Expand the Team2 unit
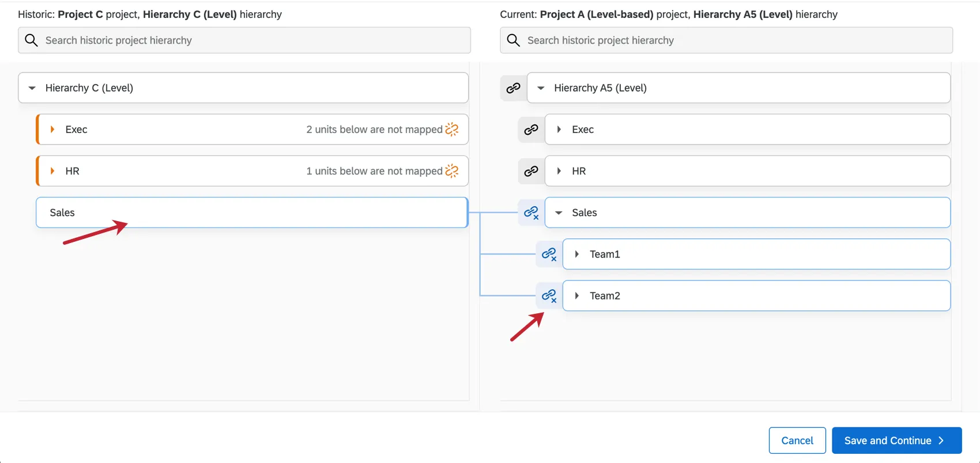 576,296
